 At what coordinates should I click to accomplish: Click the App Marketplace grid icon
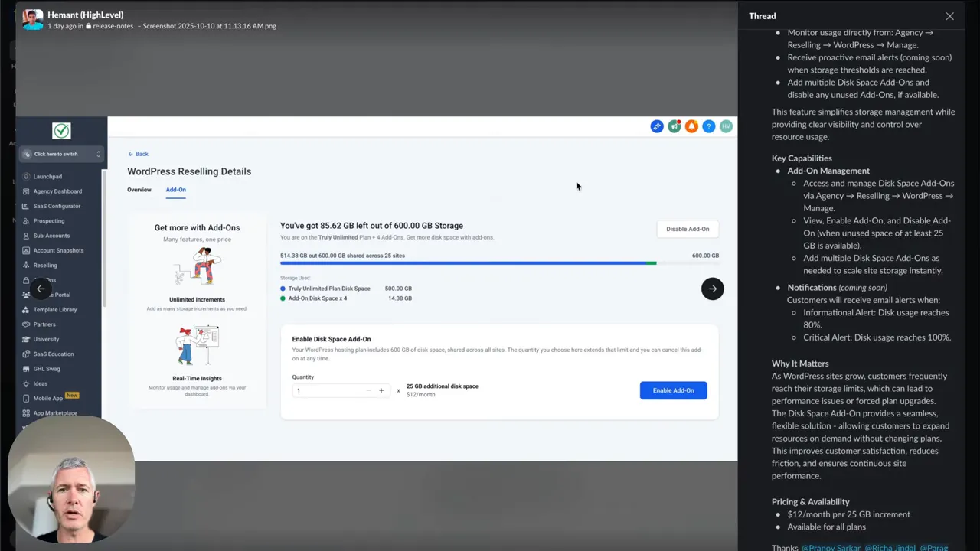click(x=27, y=413)
